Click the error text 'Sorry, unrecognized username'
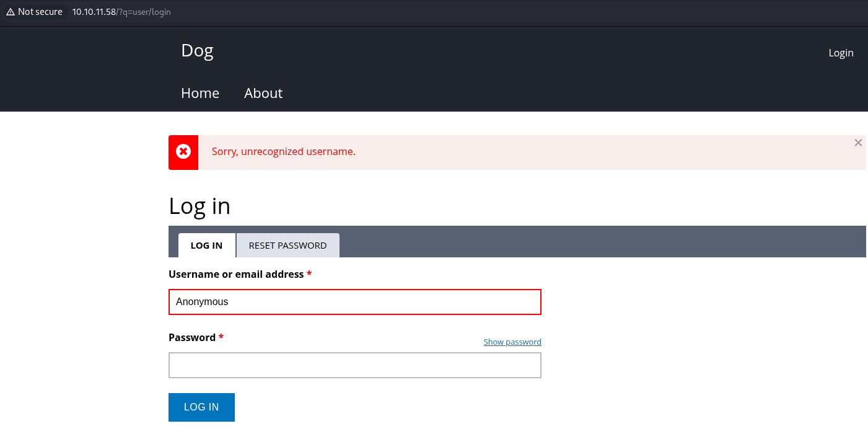868x426 pixels. [284, 152]
